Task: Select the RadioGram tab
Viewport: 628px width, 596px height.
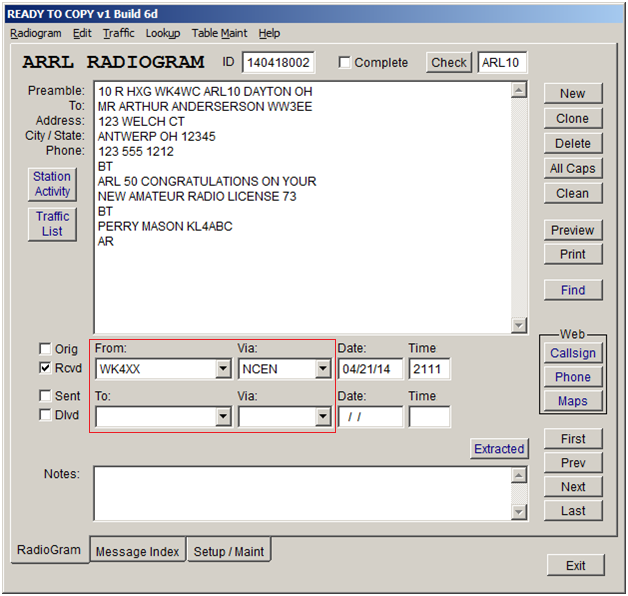Action: pos(49,550)
